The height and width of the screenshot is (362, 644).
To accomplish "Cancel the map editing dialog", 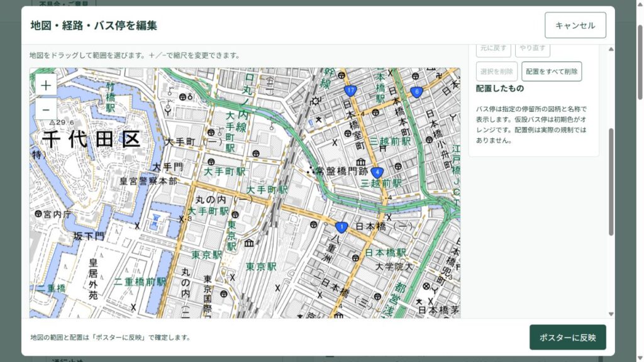I will point(575,25).
